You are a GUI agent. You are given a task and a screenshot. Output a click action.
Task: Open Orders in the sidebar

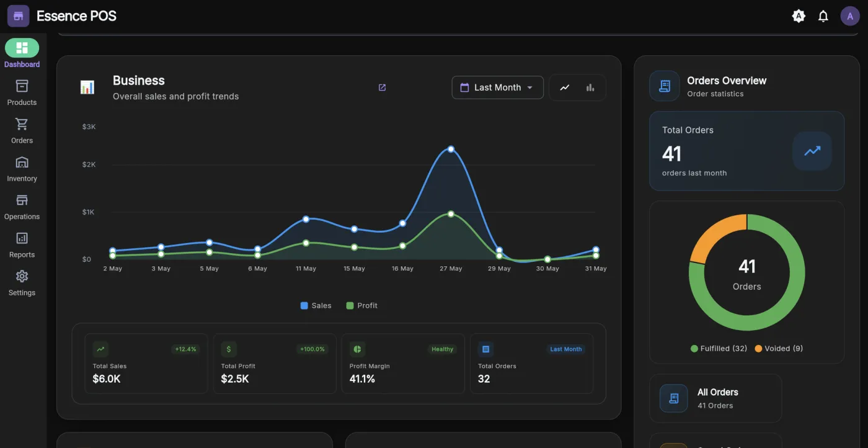(22, 130)
